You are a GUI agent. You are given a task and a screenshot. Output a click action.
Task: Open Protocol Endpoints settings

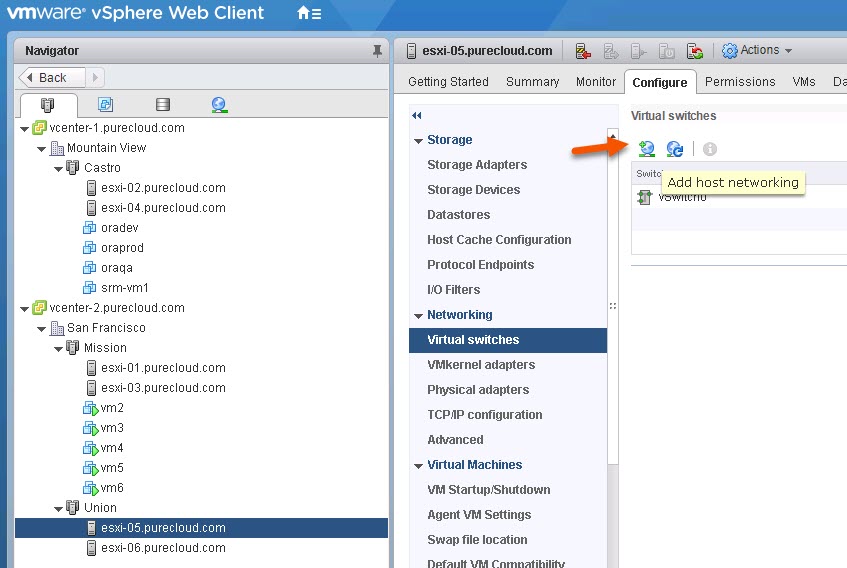(481, 265)
